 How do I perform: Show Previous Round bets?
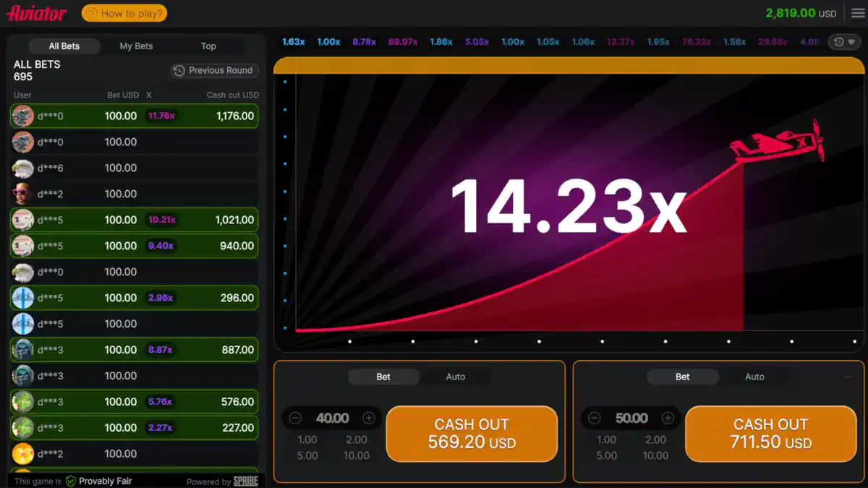(214, 70)
